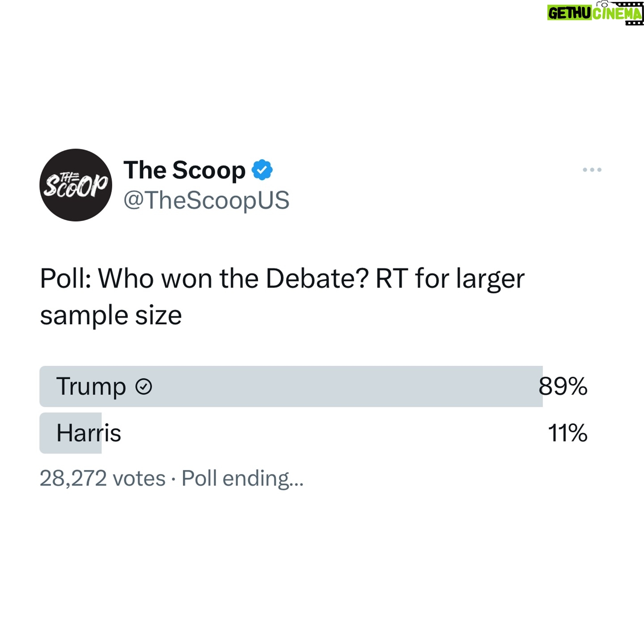
Task: Click the blue verified badge
Action: (262, 170)
